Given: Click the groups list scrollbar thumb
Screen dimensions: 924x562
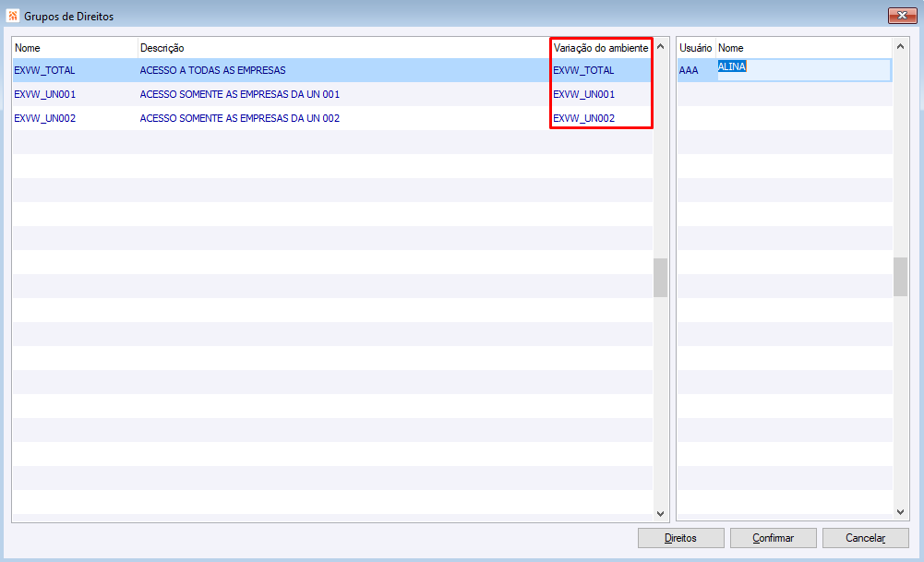Looking at the screenshot, I should (661, 278).
